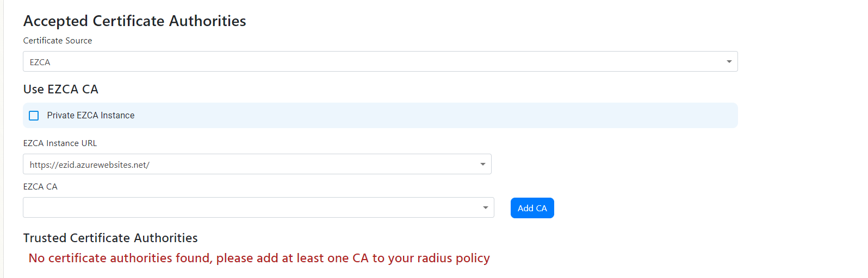The height and width of the screenshot is (278, 868).
Task: Click the ezid.azurewebsites.net URL text
Action: [x=90, y=165]
